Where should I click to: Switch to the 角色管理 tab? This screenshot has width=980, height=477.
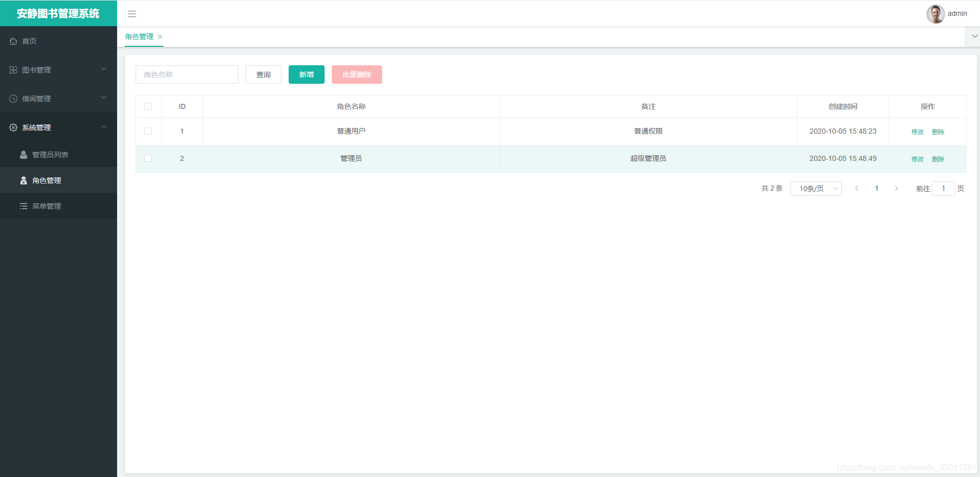[139, 36]
